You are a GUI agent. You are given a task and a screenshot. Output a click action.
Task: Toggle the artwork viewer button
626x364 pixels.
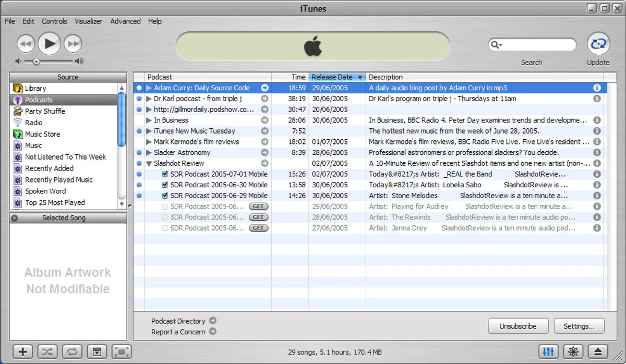(97, 351)
